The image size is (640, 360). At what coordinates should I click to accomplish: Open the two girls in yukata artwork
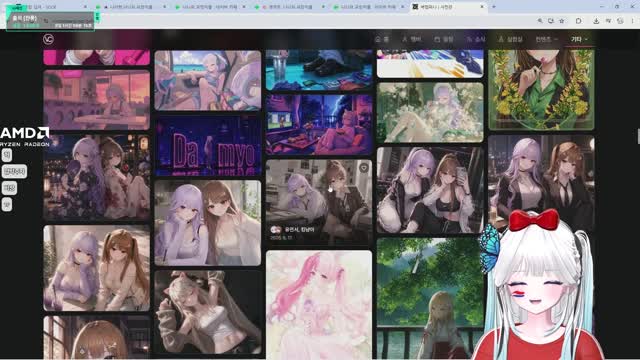(x=97, y=178)
